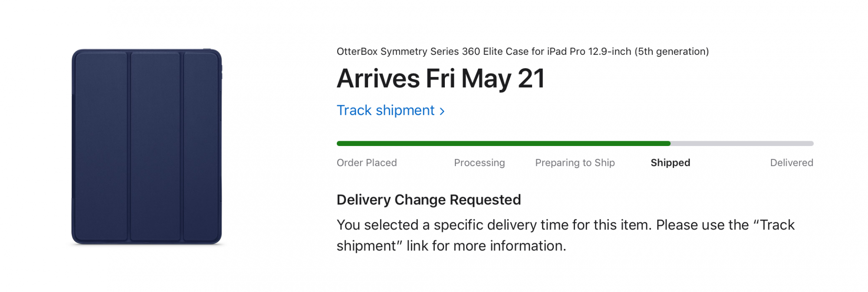Click the Delivery Change Requested heading

click(x=428, y=200)
